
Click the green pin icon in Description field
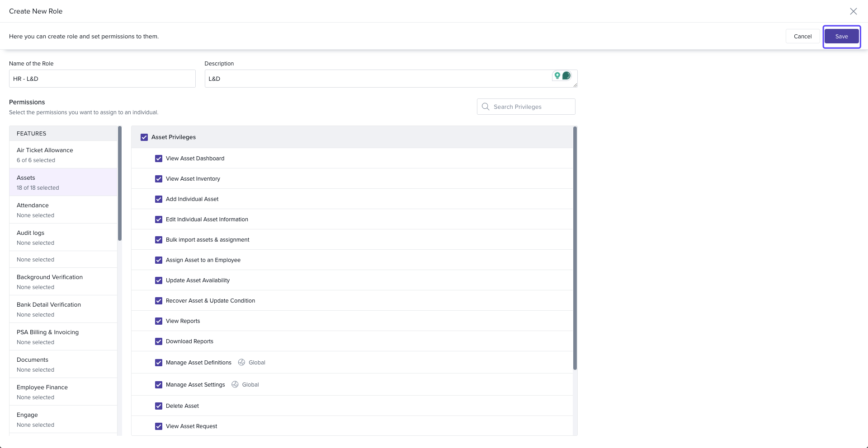[557, 75]
